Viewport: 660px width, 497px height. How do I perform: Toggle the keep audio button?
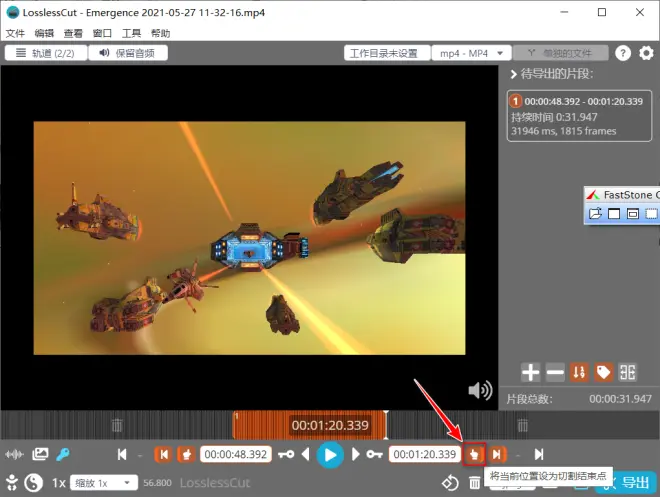[x=128, y=53]
